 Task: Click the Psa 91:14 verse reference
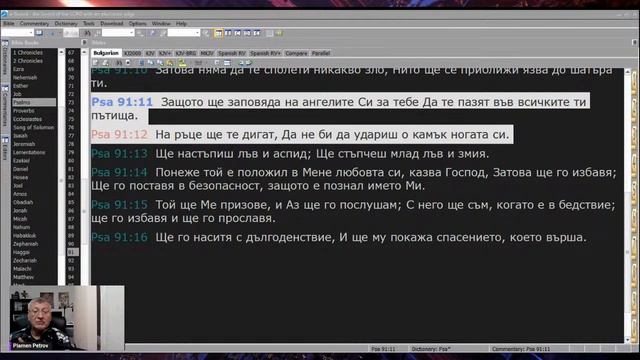pos(119,173)
